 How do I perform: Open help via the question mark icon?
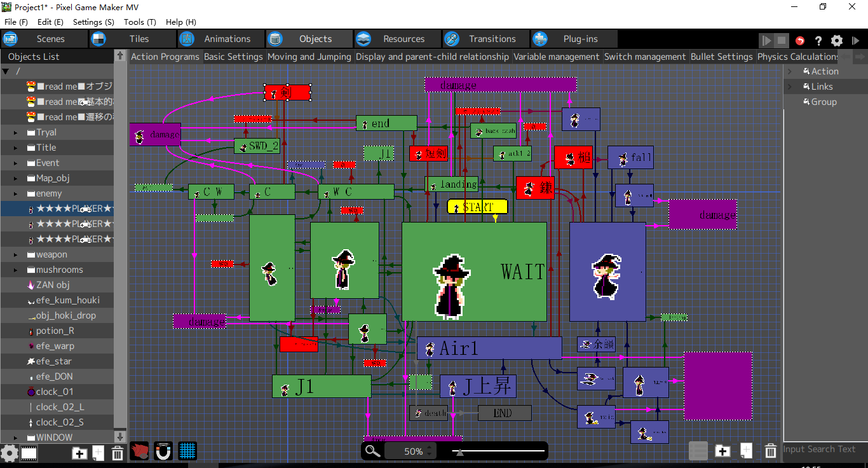click(818, 40)
